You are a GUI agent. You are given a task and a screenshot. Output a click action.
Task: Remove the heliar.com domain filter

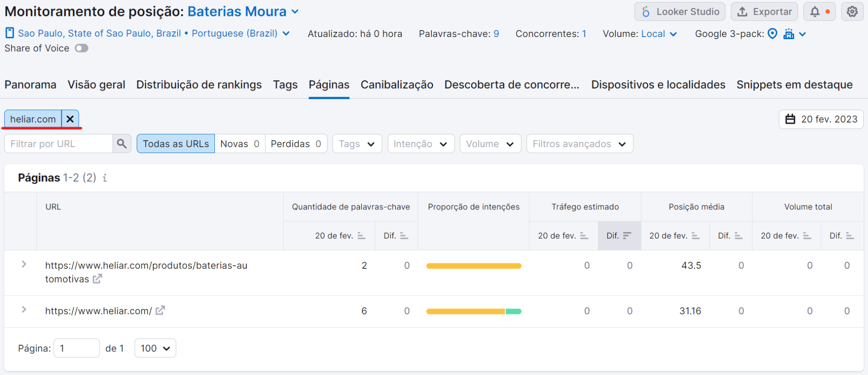click(70, 119)
